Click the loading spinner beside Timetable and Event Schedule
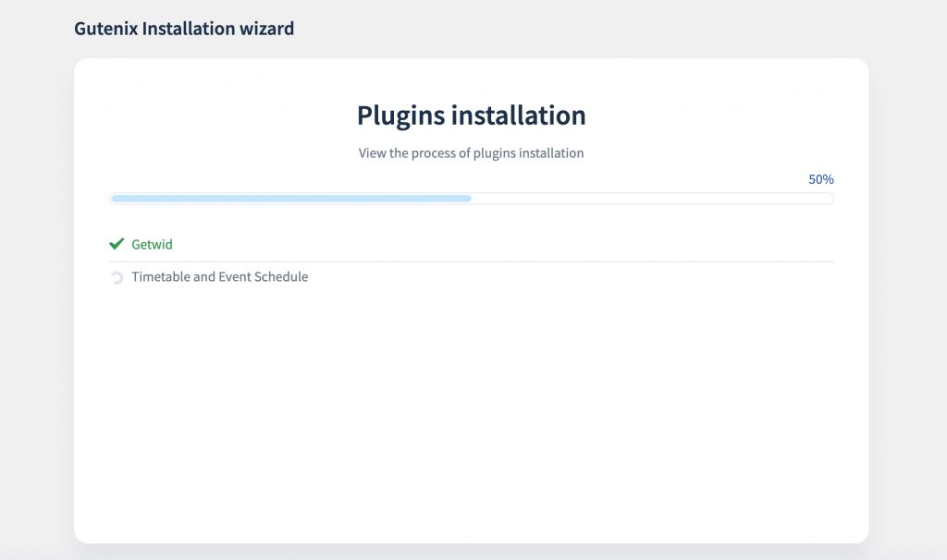The height and width of the screenshot is (560, 947). (117, 277)
